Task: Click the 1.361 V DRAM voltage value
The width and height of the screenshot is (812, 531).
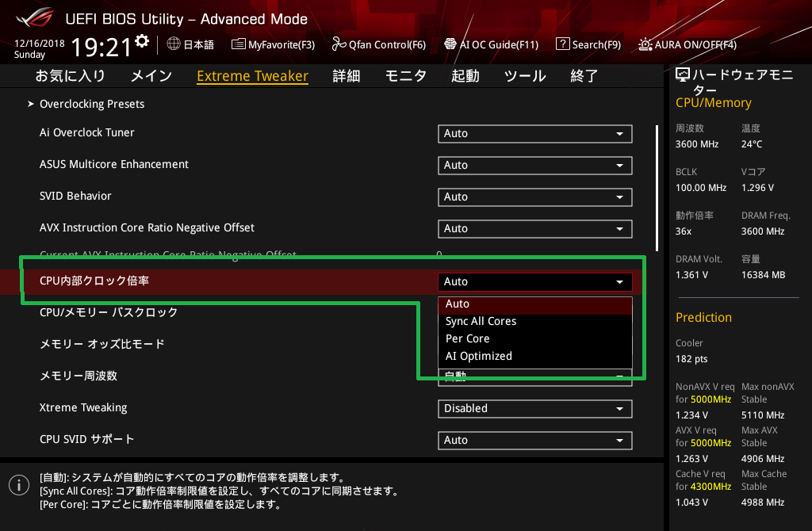Action: (x=691, y=275)
